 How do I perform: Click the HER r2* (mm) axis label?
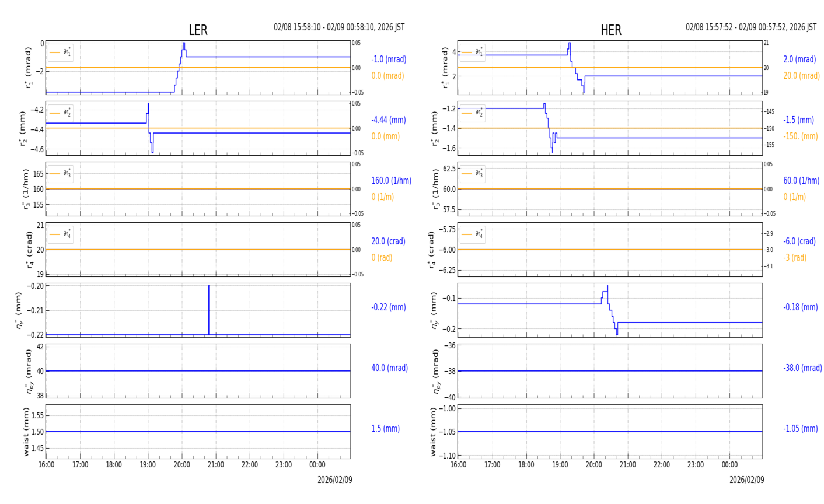[435, 128]
